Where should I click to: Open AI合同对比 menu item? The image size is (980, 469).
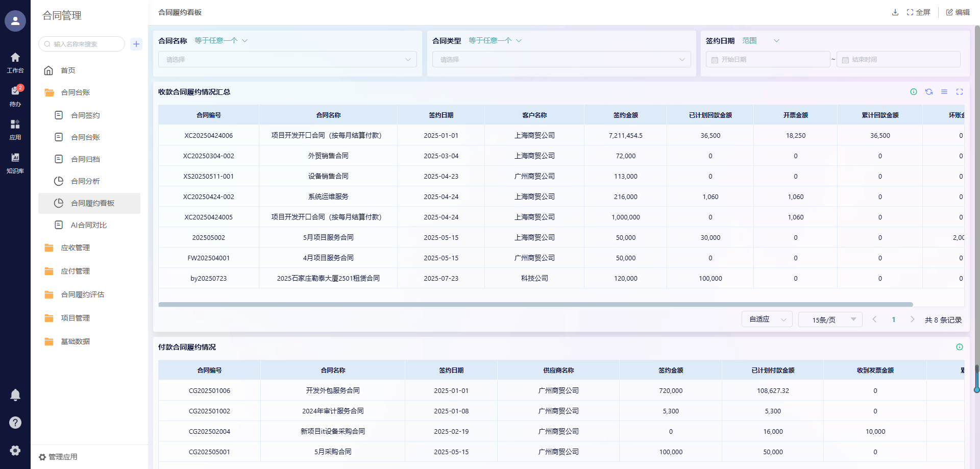point(88,225)
